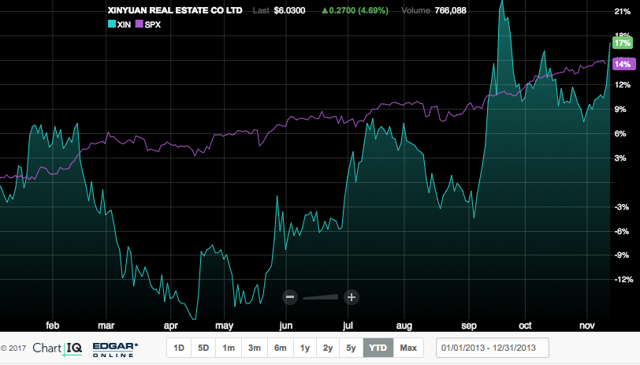Select the 5D time range
Image resolution: width=640 pixels, height=365 pixels.
[x=203, y=348]
